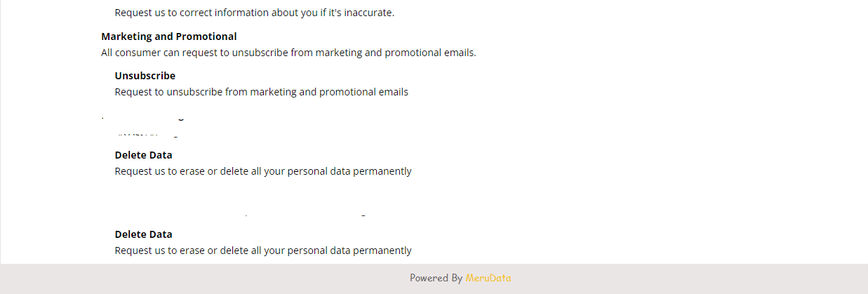Click the erase description under the upper Delete Data

pos(263,171)
